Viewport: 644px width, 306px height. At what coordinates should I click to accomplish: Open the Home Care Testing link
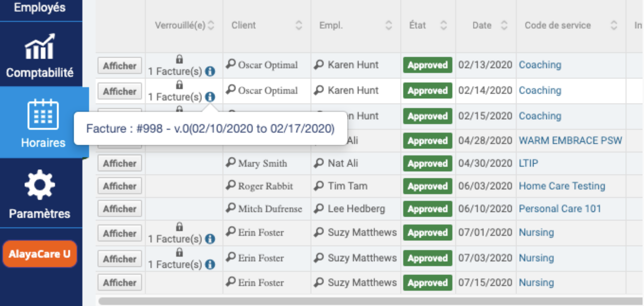click(562, 186)
